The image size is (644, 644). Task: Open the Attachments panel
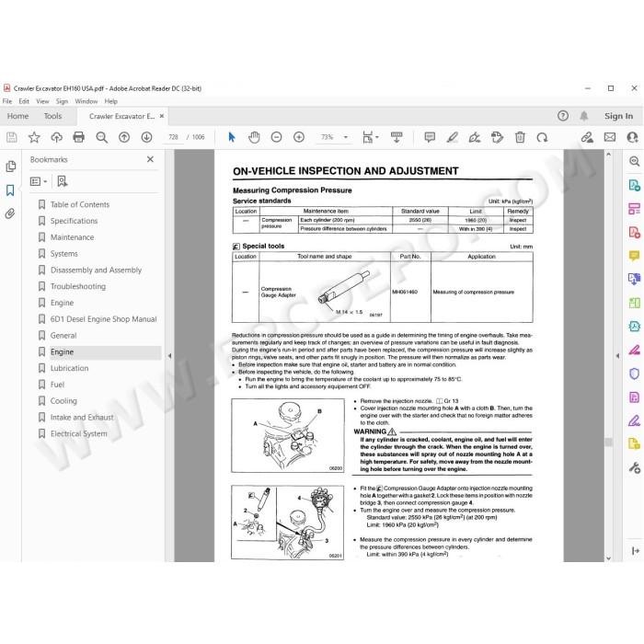click(10, 213)
